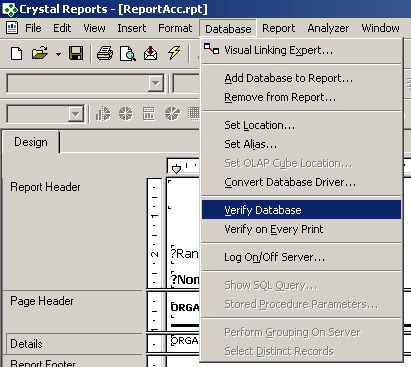
Task: Select Add Database to Report
Action: (301, 78)
